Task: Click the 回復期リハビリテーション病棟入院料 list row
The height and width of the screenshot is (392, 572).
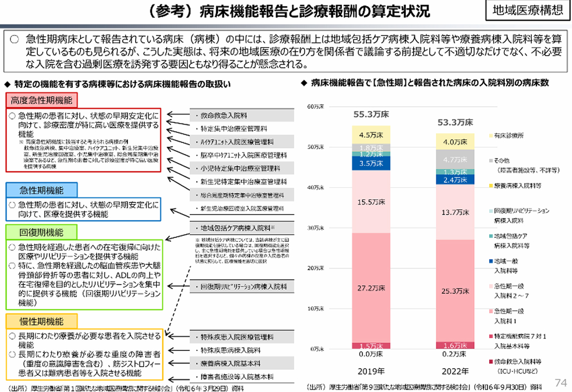Action: pos(242,286)
